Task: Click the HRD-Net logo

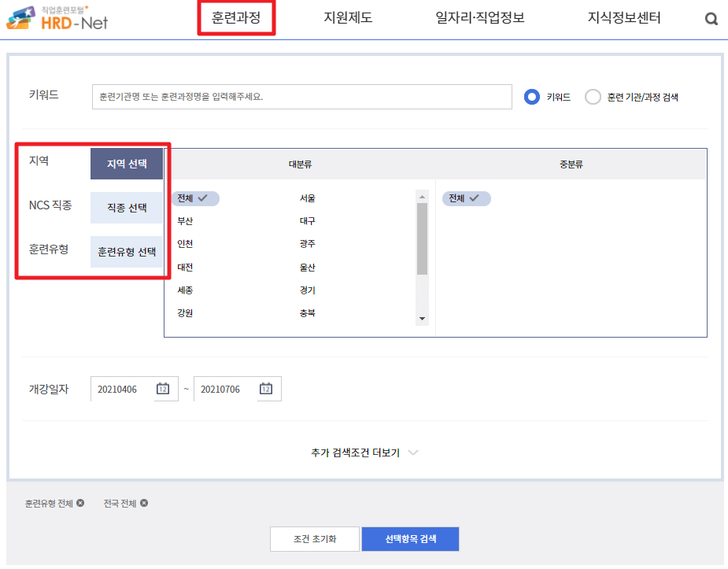Action: [x=57, y=18]
